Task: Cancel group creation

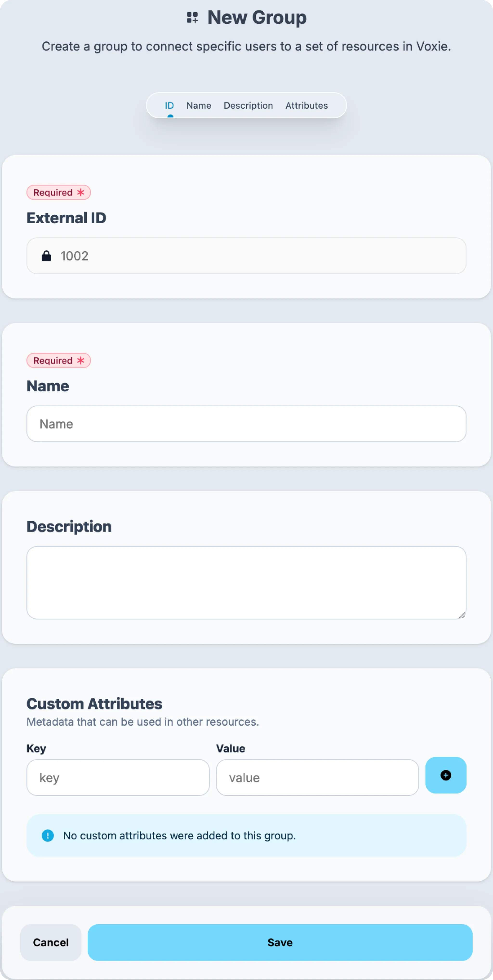Action: pyautogui.click(x=51, y=942)
